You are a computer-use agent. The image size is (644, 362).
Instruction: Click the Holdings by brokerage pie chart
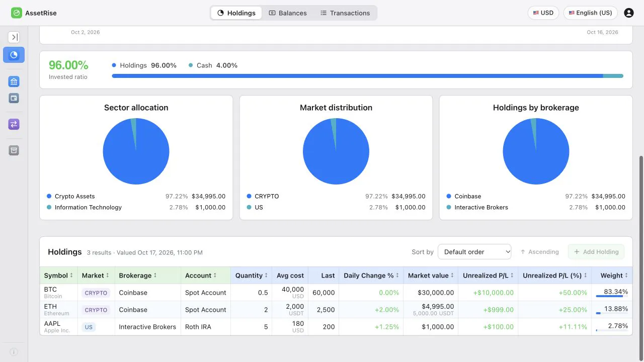pyautogui.click(x=536, y=151)
